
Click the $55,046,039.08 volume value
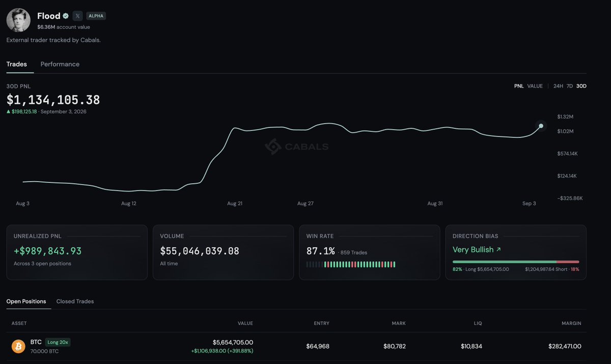200,251
